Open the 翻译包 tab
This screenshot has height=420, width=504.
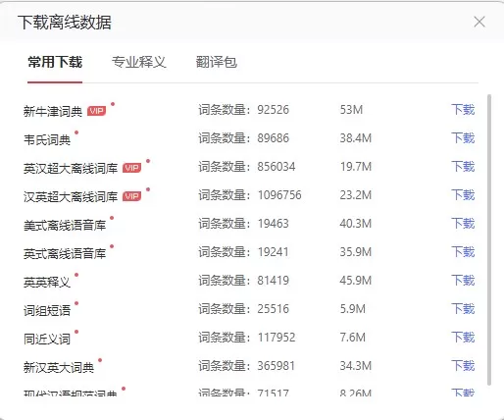[217, 62]
